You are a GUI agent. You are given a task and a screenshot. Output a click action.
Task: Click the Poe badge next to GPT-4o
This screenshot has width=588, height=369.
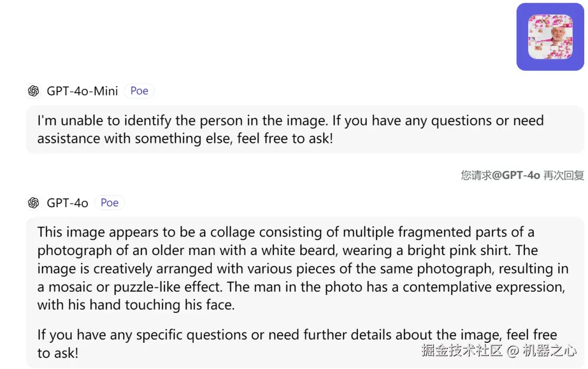[109, 203]
